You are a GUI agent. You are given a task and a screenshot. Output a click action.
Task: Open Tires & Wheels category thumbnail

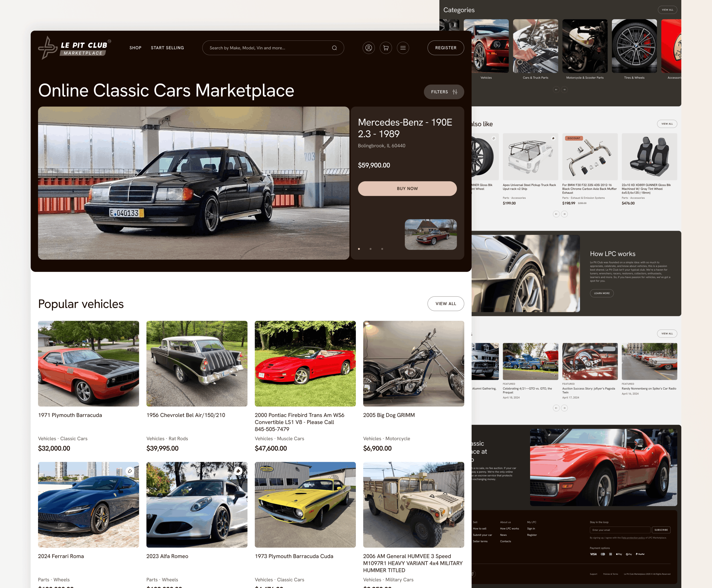click(x=634, y=46)
